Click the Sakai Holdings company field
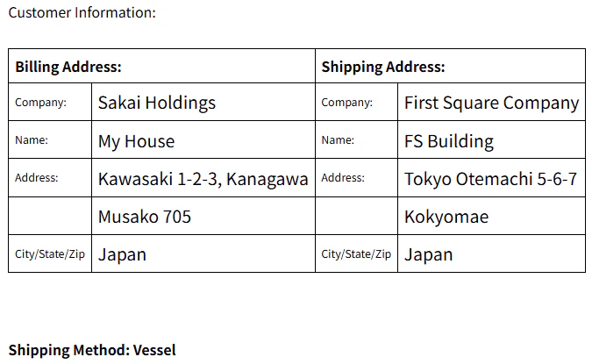The width and height of the screenshot is (592, 364). (203, 103)
